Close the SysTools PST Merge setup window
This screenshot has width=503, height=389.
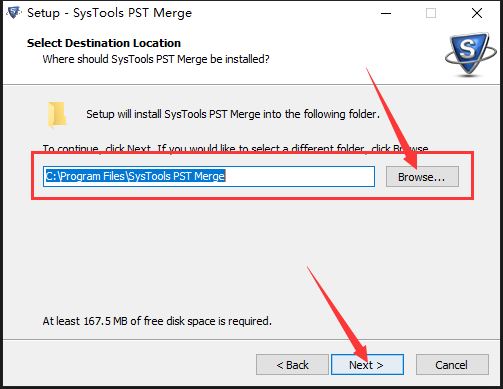tap(477, 13)
